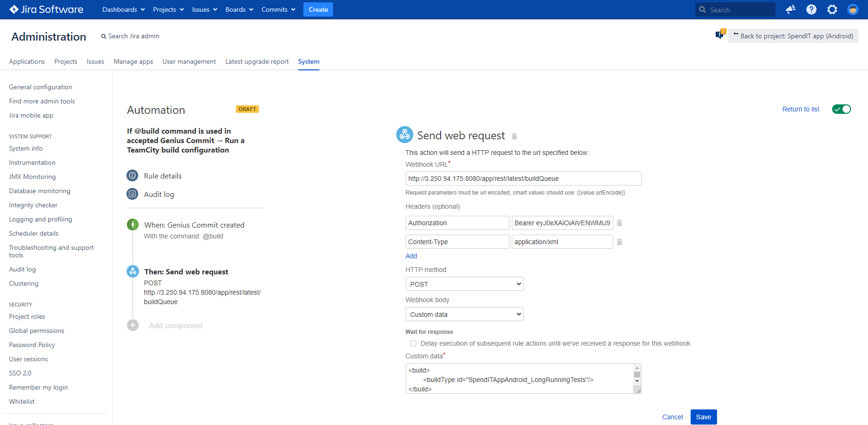Open Search Jira admin
Screen dimensions: 868x425
130,36
